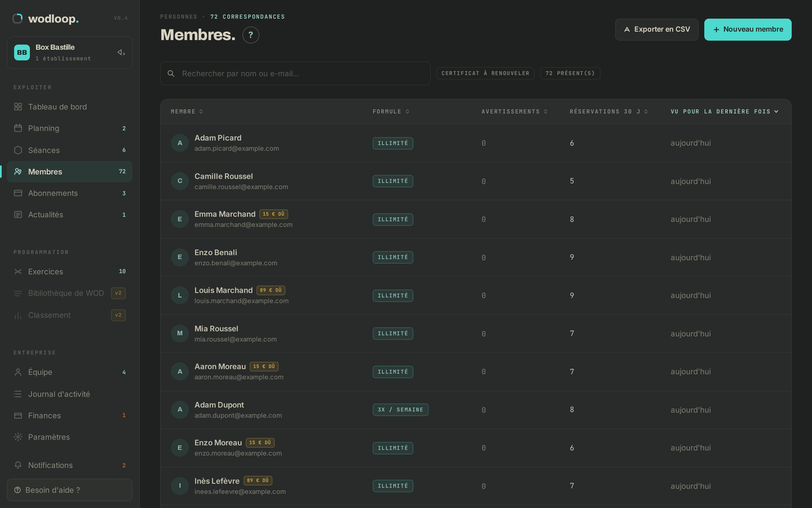The width and height of the screenshot is (812, 508).
Task: Toggle the 72 présent(s) filter
Action: click(x=570, y=73)
